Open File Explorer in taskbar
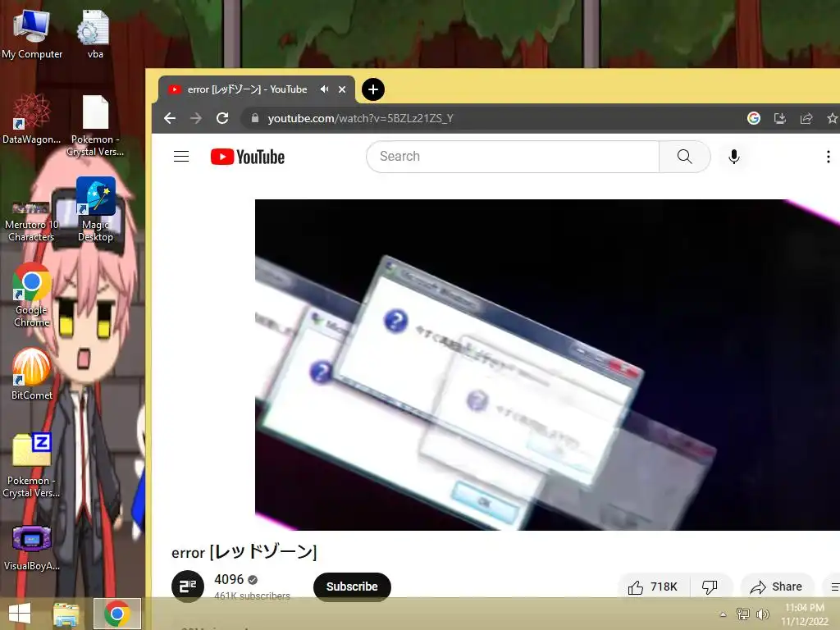 coord(66,614)
